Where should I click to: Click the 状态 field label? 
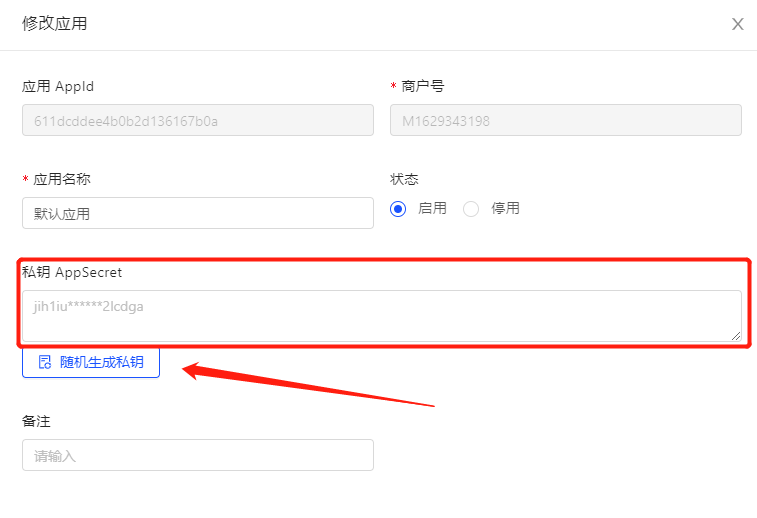point(404,179)
